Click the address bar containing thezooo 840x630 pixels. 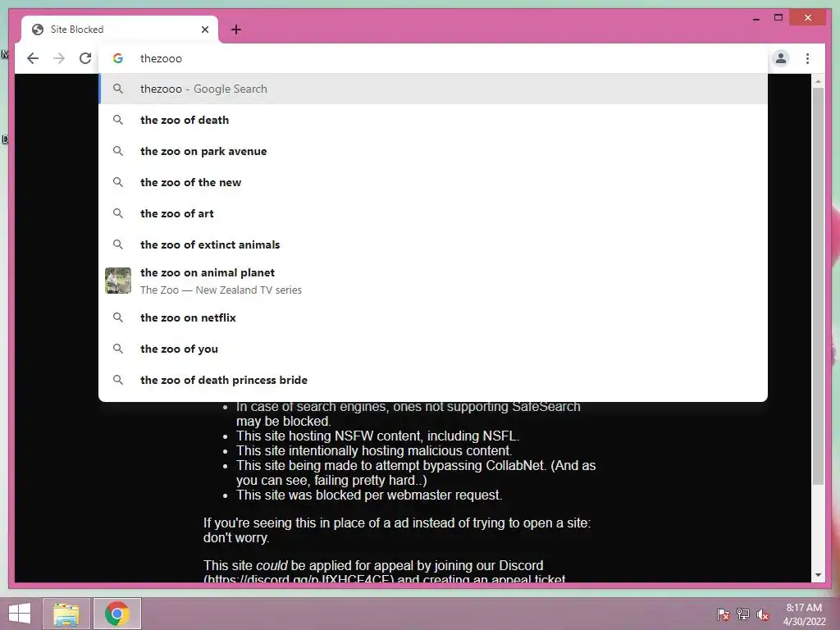433,58
